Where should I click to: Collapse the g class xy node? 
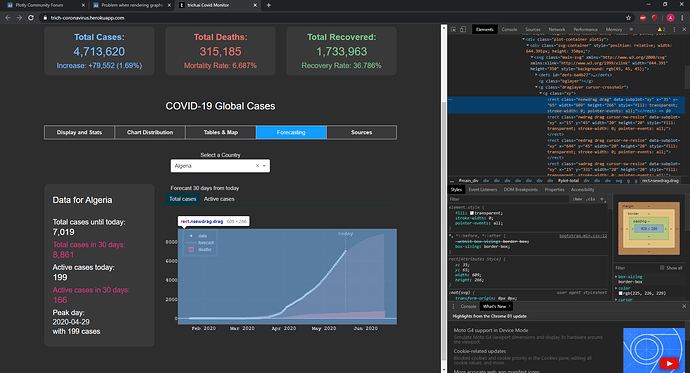pos(541,93)
